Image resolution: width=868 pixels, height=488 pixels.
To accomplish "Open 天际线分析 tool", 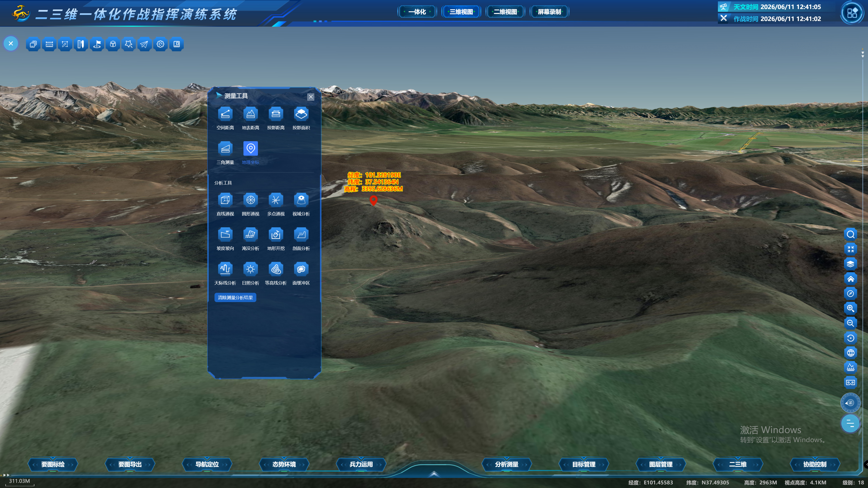I will pos(225,270).
